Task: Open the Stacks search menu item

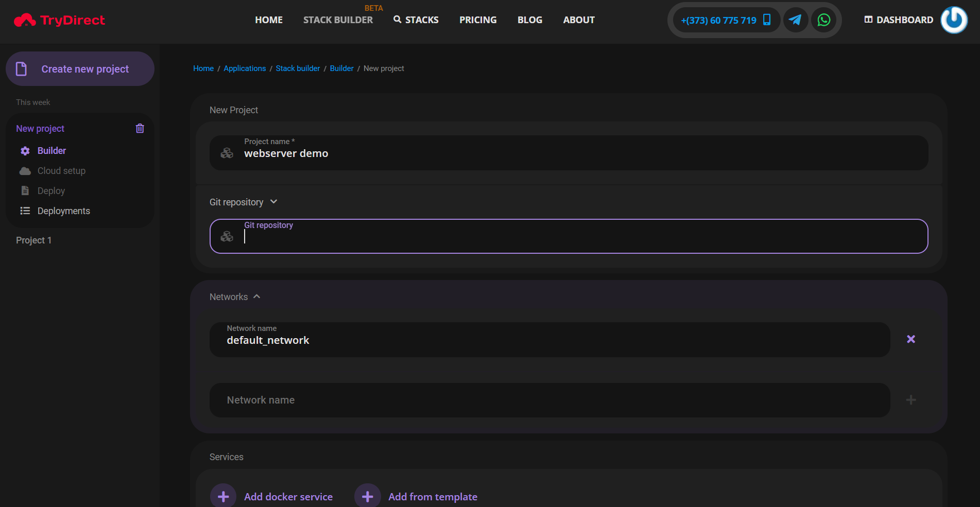Action: [416, 20]
